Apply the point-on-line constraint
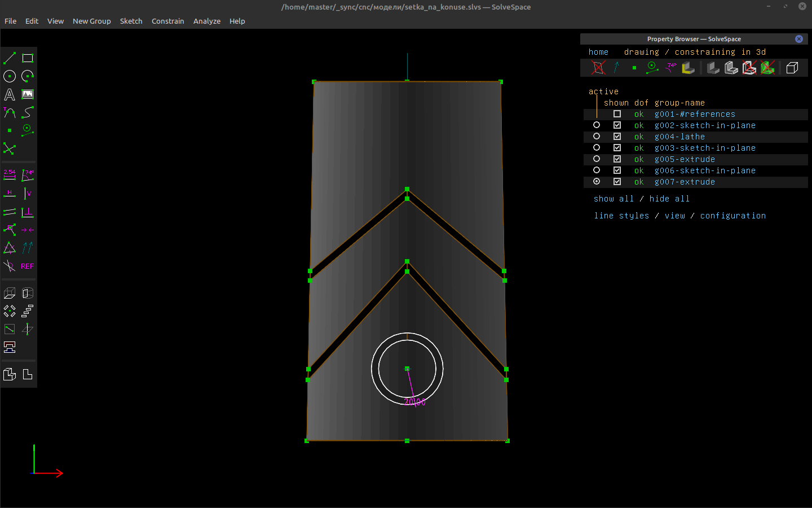The height and width of the screenshot is (508, 812). click(x=10, y=230)
